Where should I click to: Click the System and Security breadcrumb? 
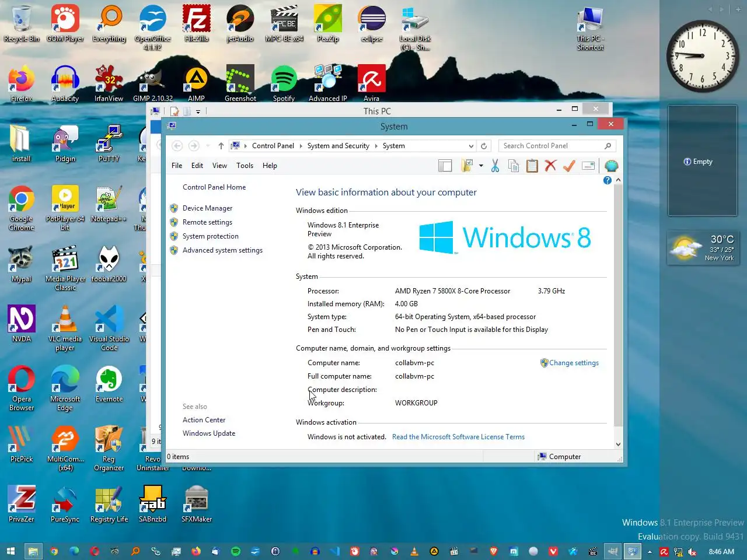(x=338, y=146)
